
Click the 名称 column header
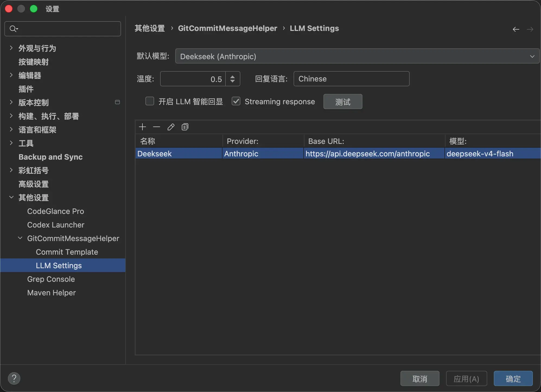tap(179, 141)
